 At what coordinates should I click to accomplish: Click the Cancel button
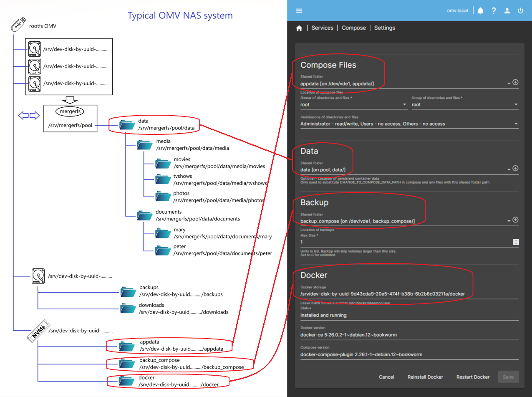(386, 377)
